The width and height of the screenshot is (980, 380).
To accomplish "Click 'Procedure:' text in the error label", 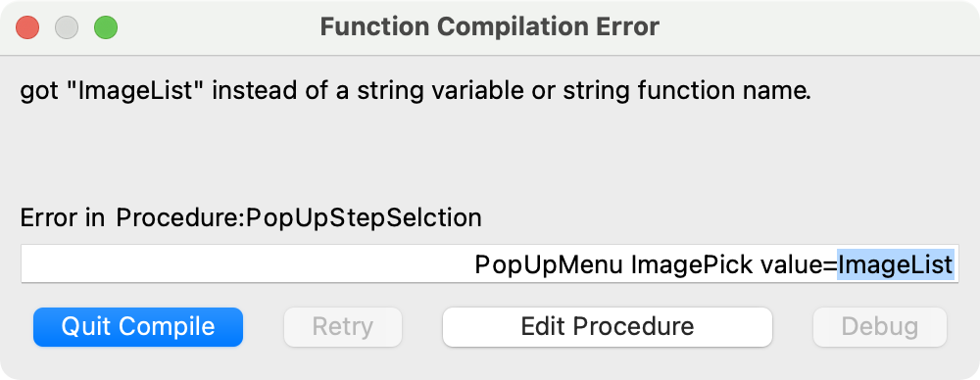I will [180, 218].
